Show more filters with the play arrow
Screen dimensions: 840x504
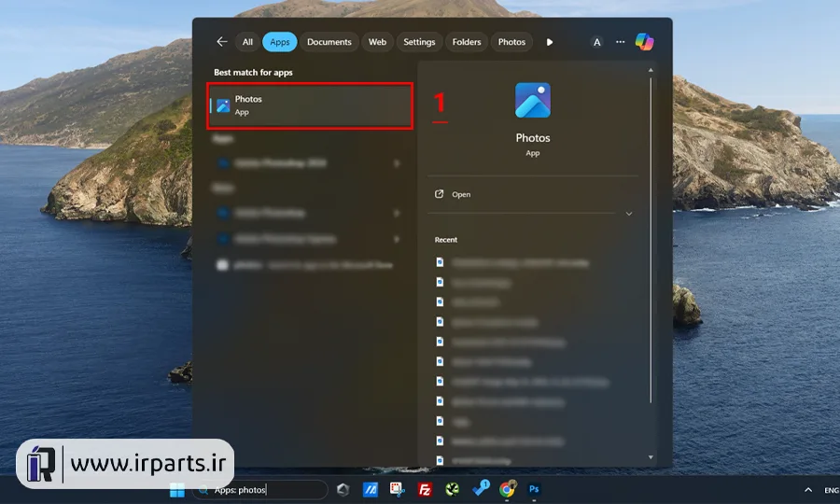[x=550, y=42]
